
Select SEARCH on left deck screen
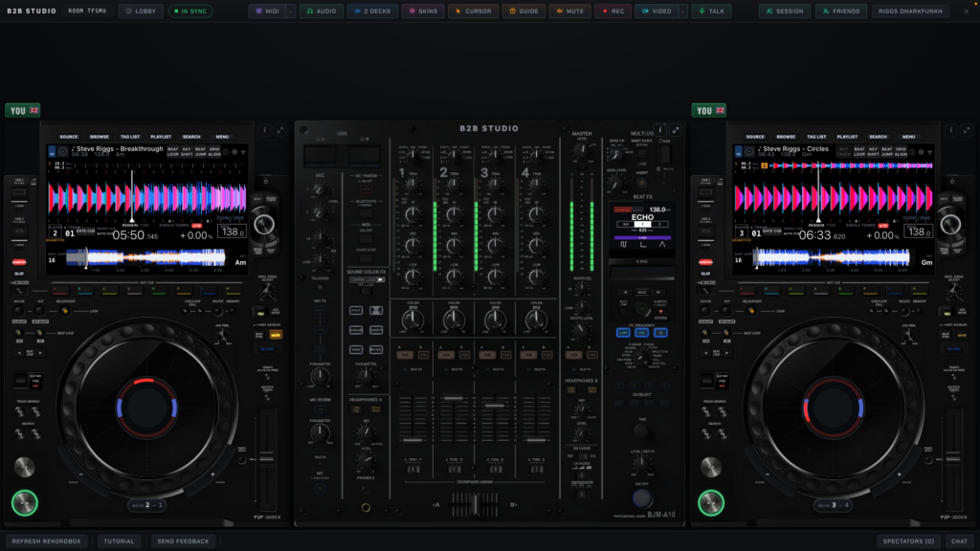click(191, 137)
